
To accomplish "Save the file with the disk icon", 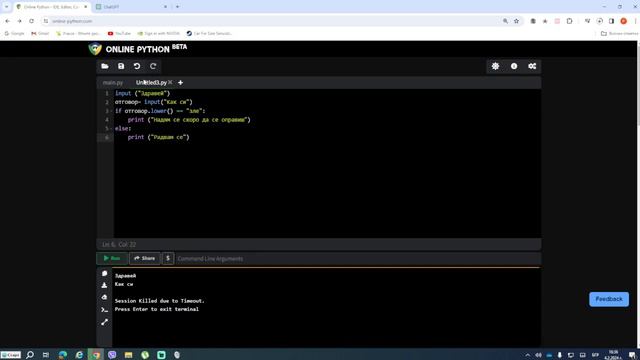I will click(x=121, y=66).
